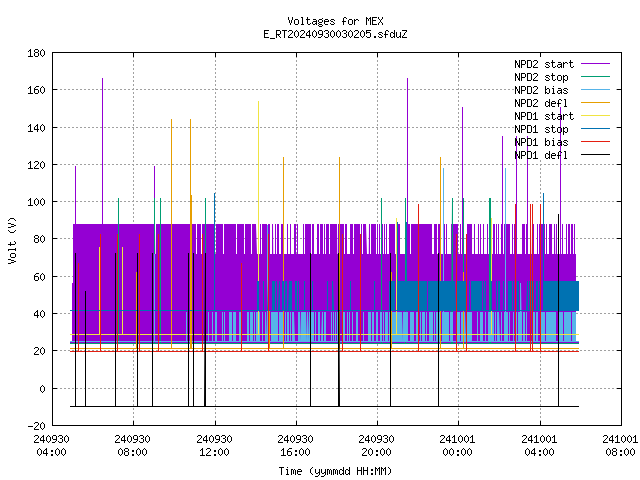640x480 pixels.
Task: Click the -20 y-axis tick label
Action: tap(36, 426)
